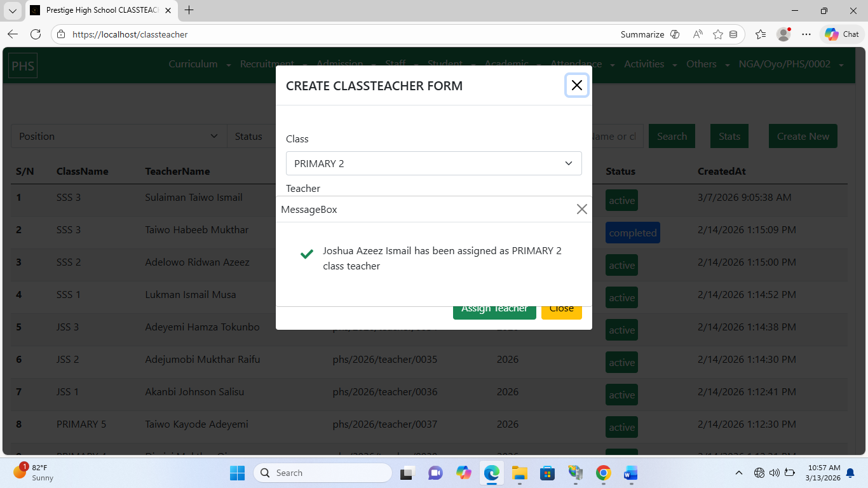Open the Curriculum menu in navbar
Viewport: 868px width, 488px height.
[198, 64]
